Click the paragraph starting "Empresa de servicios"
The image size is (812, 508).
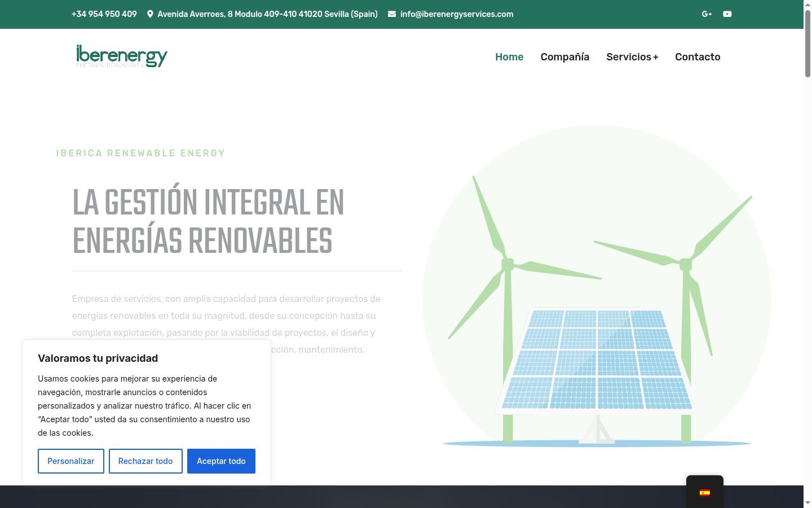(x=226, y=324)
